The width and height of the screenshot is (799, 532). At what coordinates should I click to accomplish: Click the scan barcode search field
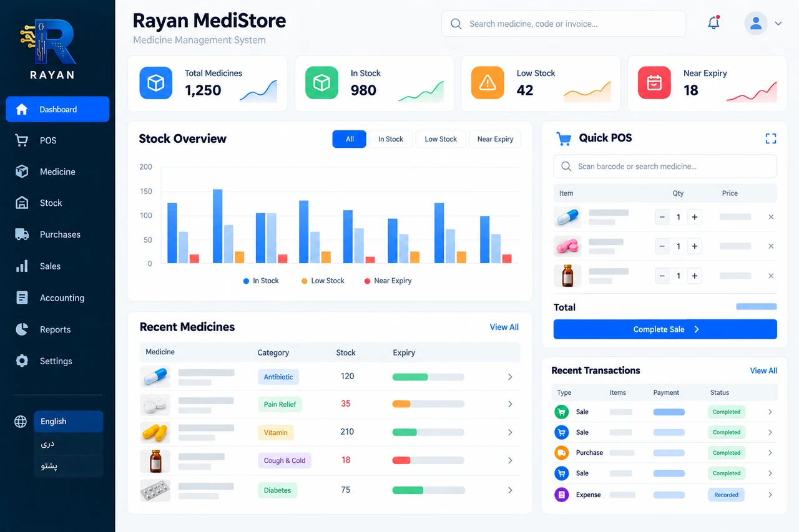665,167
